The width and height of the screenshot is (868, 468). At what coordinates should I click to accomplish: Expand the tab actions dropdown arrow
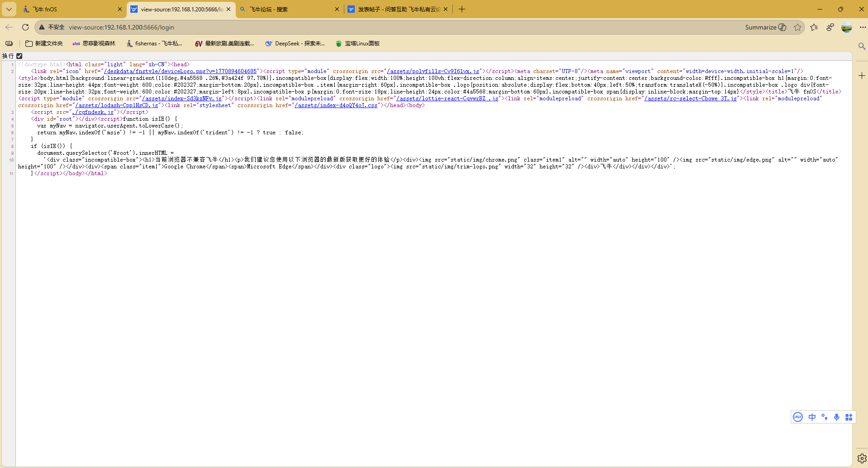(x=9, y=9)
